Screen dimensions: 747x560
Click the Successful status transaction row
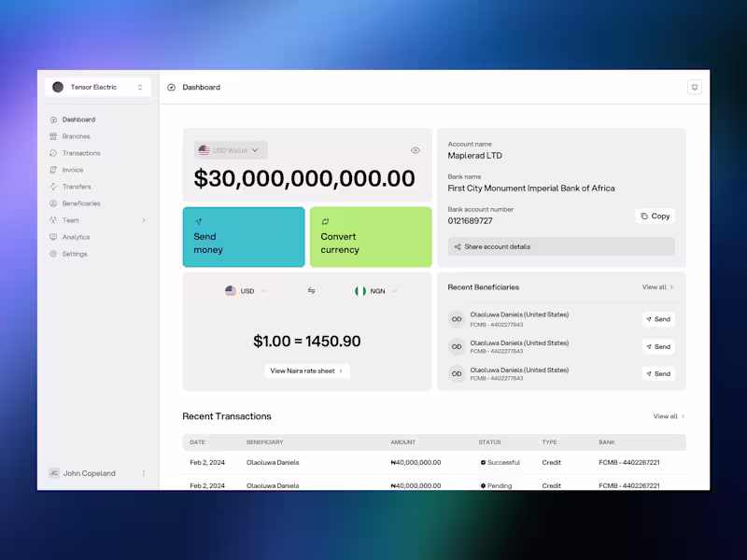pos(434,462)
